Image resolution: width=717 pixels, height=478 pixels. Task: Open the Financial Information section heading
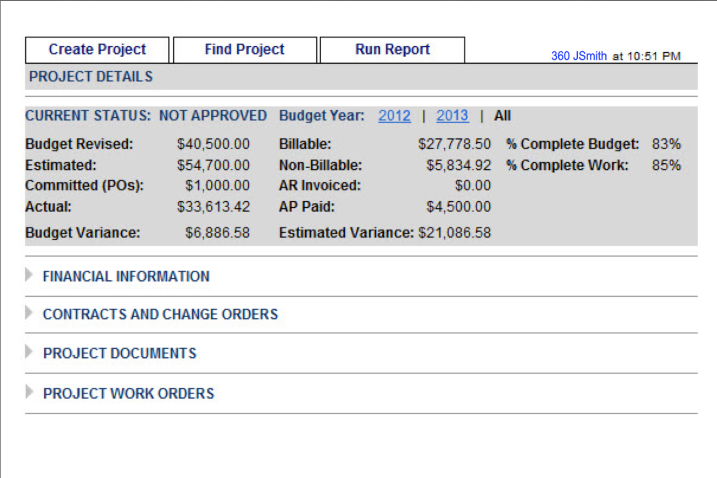126,276
